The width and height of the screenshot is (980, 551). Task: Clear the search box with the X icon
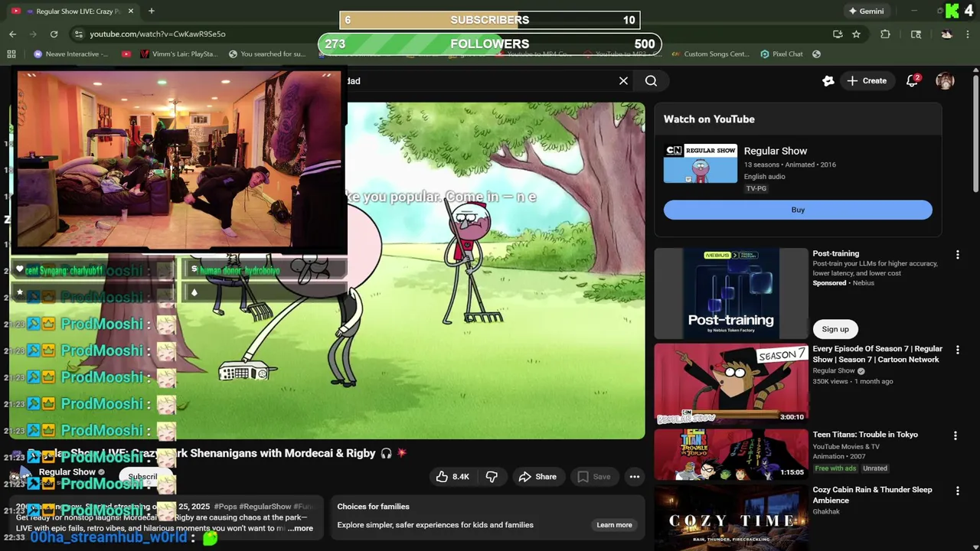(623, 81)
